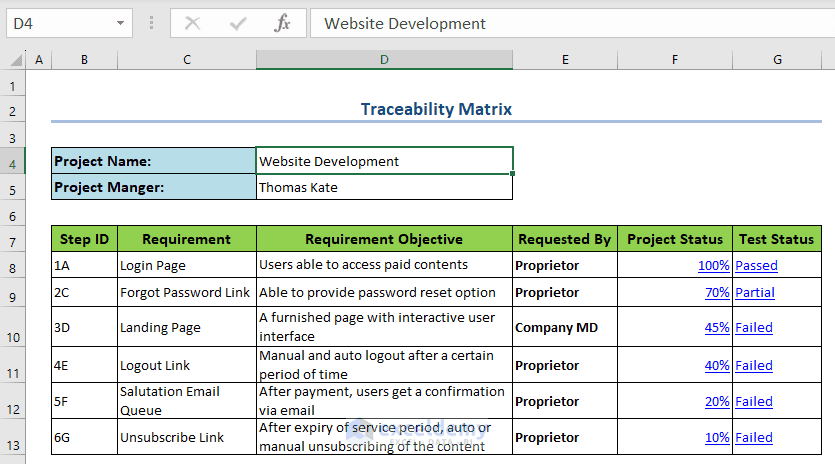Select the Landing Page cell

(x=187, y=327)
